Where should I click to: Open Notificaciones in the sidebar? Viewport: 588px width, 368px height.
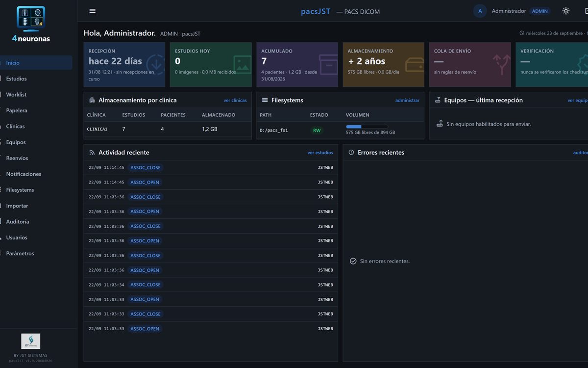coord(36,174)
